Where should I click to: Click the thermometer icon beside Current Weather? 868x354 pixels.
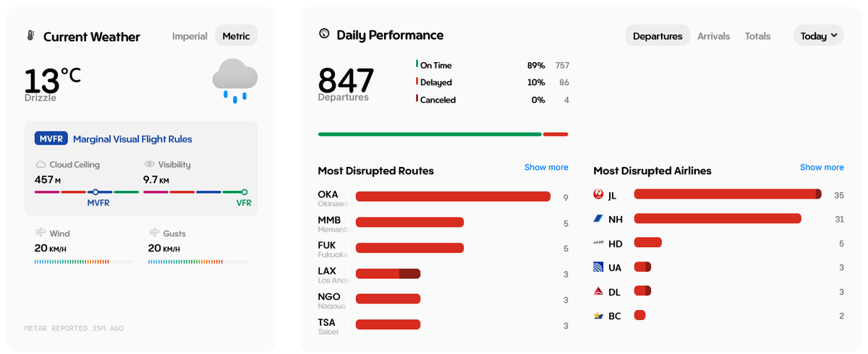click(x=31, y=36)
